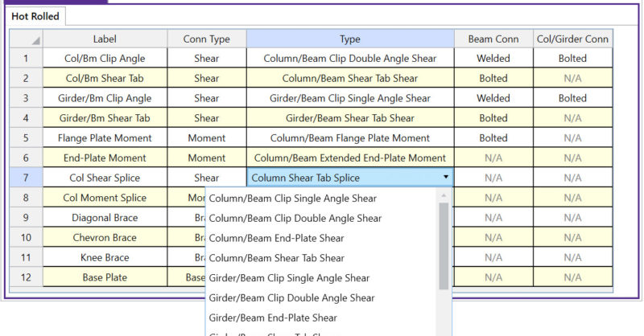The image size is (644, 336).
Task: Click the select-all corner triangle in grid
Action: 35,40
